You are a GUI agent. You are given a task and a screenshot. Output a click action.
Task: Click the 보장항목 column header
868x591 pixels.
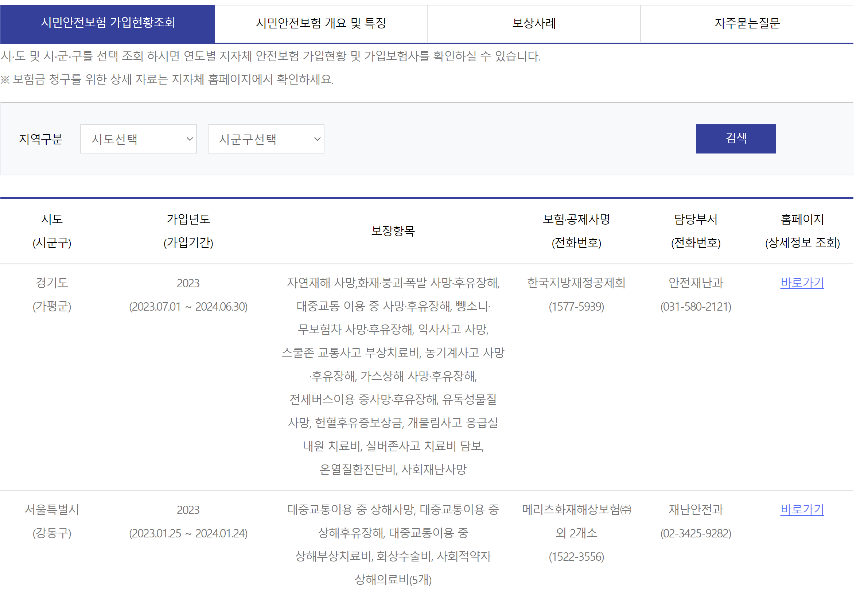pos(393,232)
